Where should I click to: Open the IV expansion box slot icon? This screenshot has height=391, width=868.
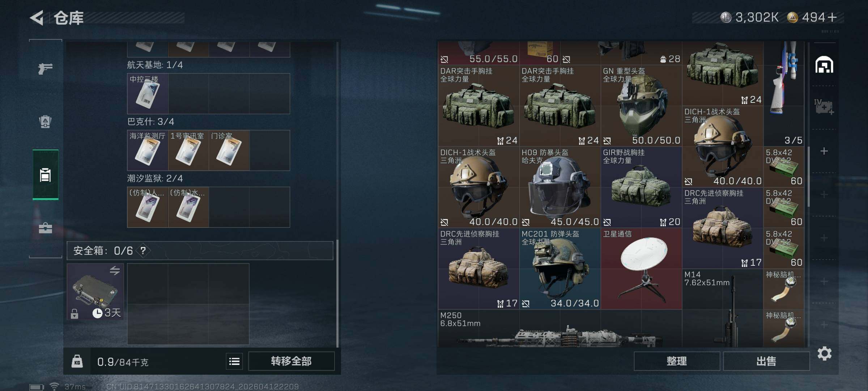click(x=824, y=107)
